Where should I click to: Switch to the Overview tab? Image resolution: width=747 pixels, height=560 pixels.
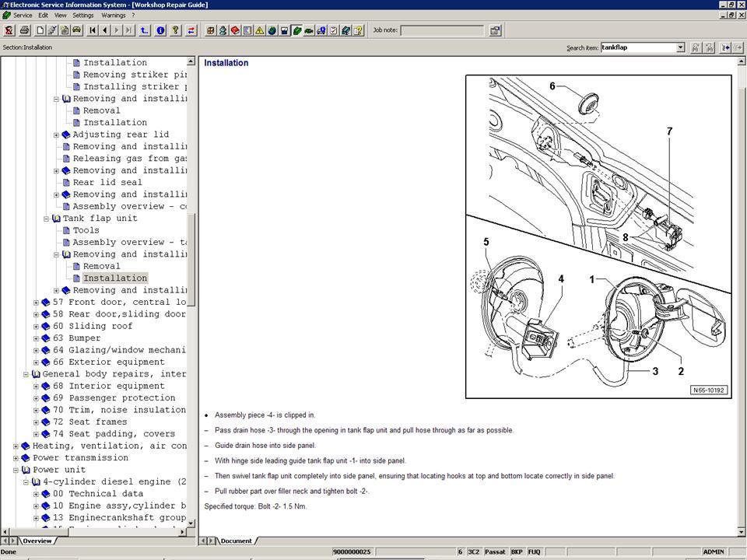point(36,541)
